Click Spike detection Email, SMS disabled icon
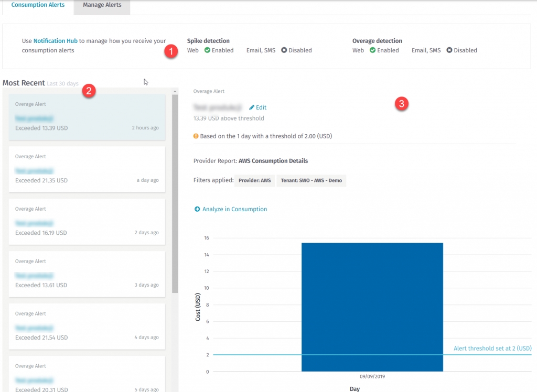537x392 pixels. pyautogui.click(x=284, y=50)
